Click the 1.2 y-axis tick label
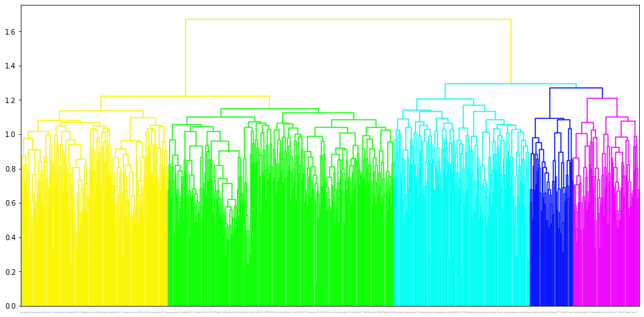The width and height of the screenshot is (644, 317). [10, 100]
